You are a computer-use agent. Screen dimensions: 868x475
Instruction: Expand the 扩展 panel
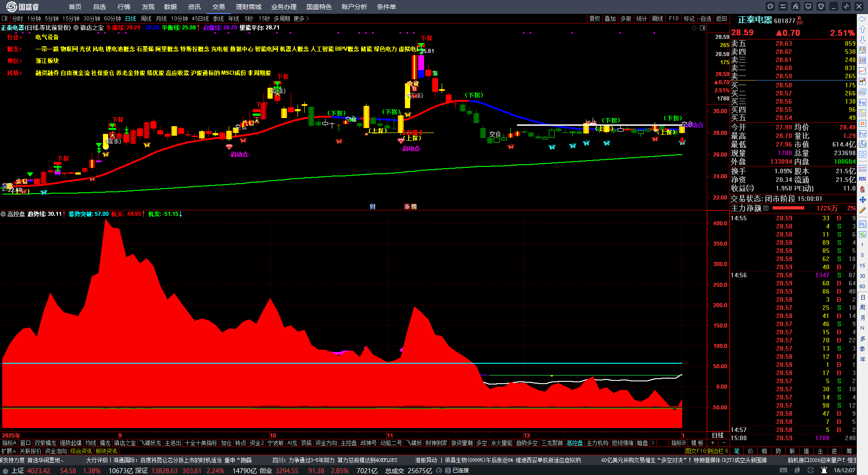click(x=9, y=451)
